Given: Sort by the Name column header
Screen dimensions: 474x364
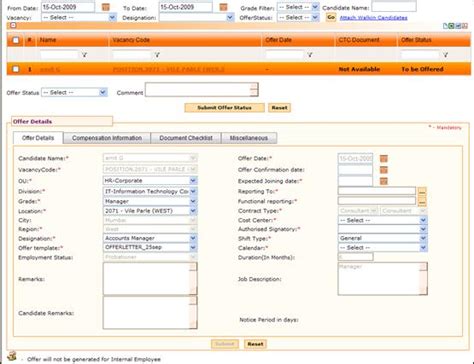Looking at the screenshot, I should point(48,40).
